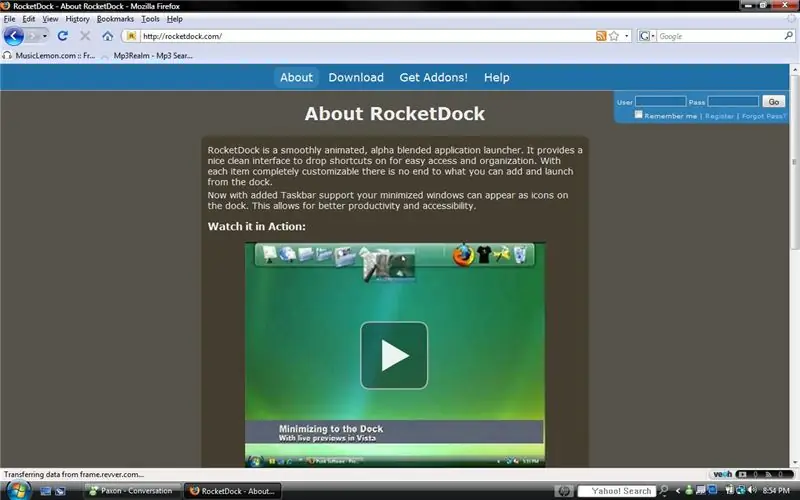
Task: Open the recent pages history dropdown
Action: tap(45, 36)
